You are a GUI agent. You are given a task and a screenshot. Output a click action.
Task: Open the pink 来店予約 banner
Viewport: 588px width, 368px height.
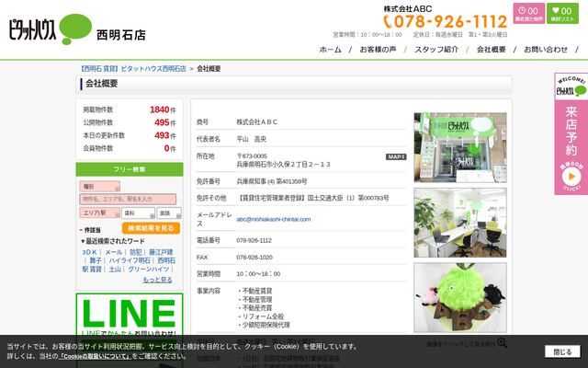[x=571, y=133]
